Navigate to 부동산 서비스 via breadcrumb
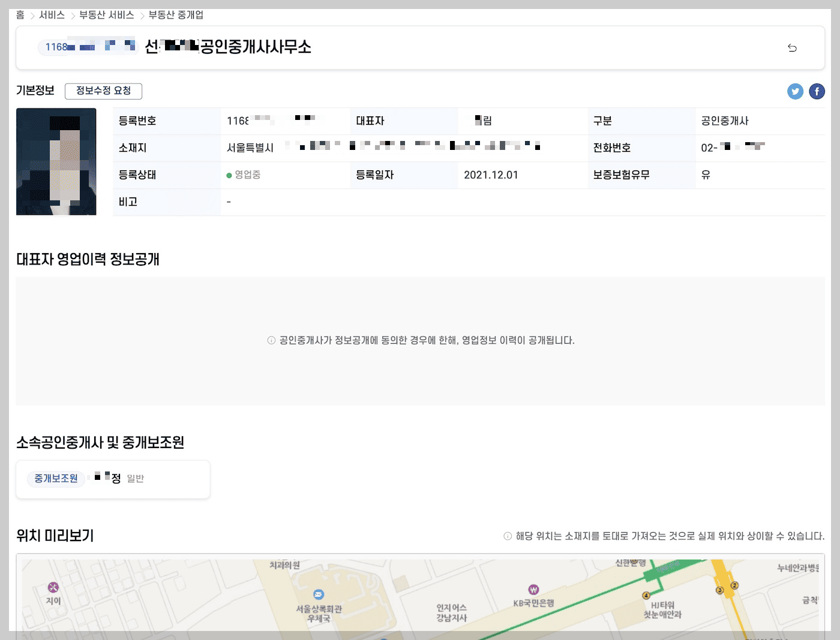Screen dimensions: 840x640 106,15
